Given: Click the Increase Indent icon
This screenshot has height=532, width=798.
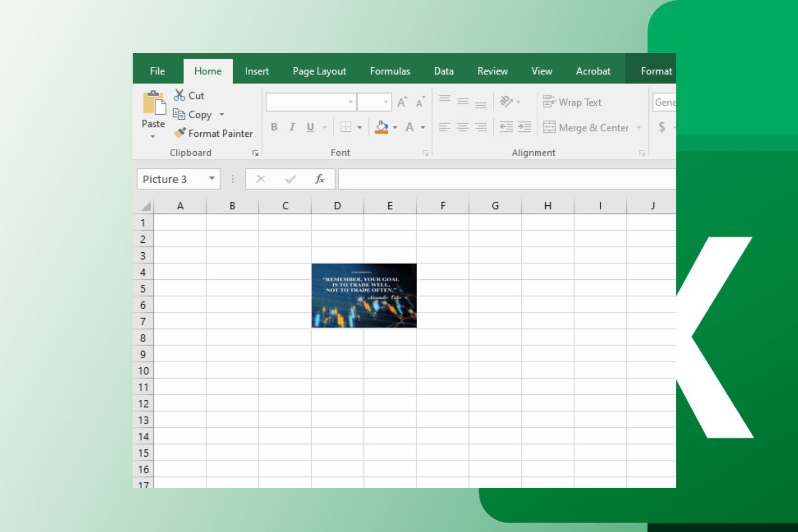Looking at the screenshot, I should pyautogui.click(x=525, y=127).
